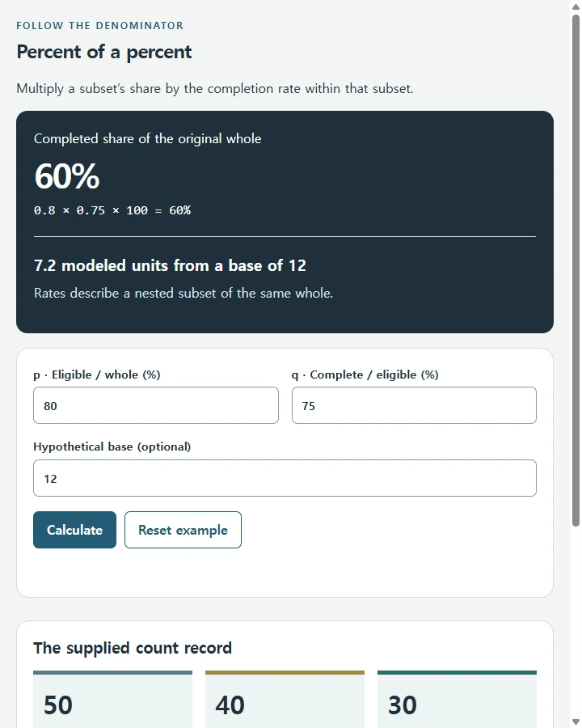This screenshot has height=728, width=582.
Task: Select the Hypothetical base input field
Action: pyautogui.click(x=285, y=478)
